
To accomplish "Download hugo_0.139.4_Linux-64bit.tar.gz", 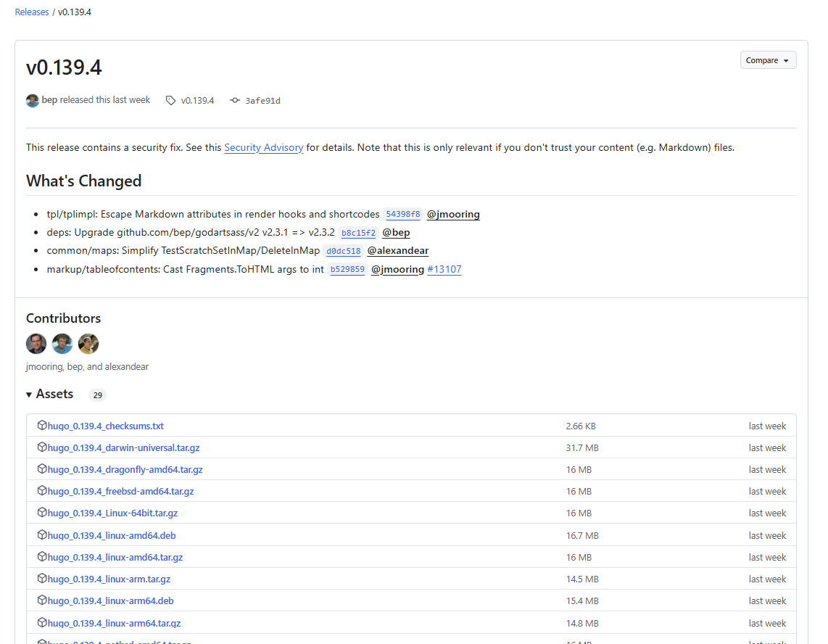I will [x=112, y=513].
